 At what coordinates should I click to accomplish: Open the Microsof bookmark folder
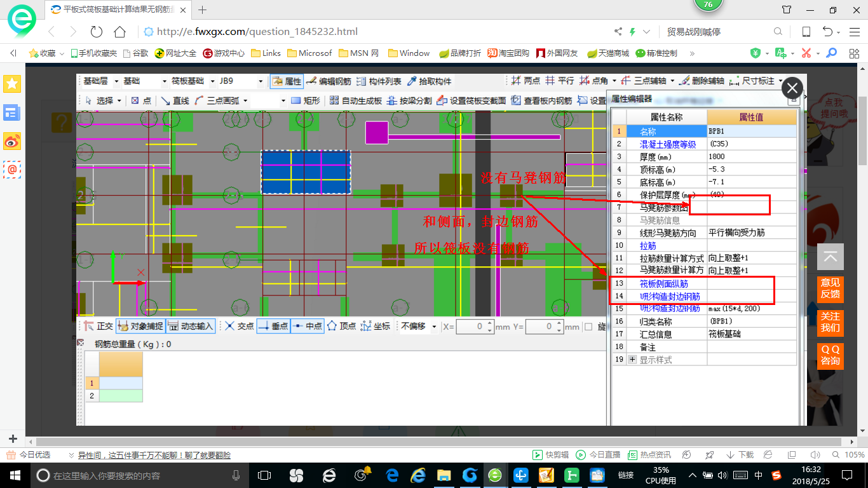pyautogui.click(x=309, y=53)
